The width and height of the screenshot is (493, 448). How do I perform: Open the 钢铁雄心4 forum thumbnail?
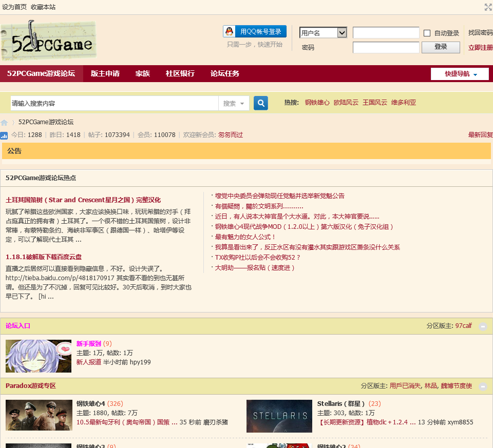coord(39,415)
